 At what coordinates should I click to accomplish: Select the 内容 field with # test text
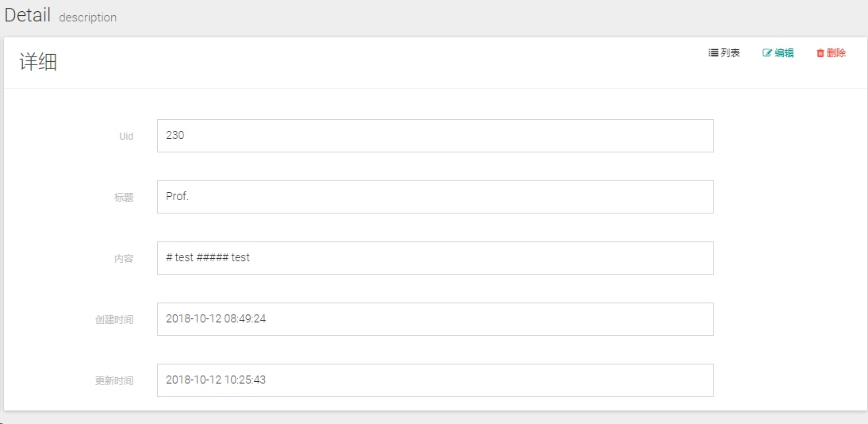point(435,258)
